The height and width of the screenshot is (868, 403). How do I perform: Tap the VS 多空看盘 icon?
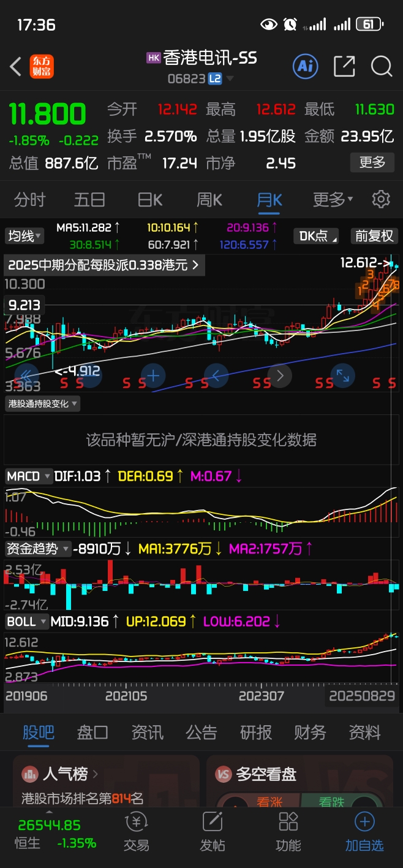tap(224, 774)
